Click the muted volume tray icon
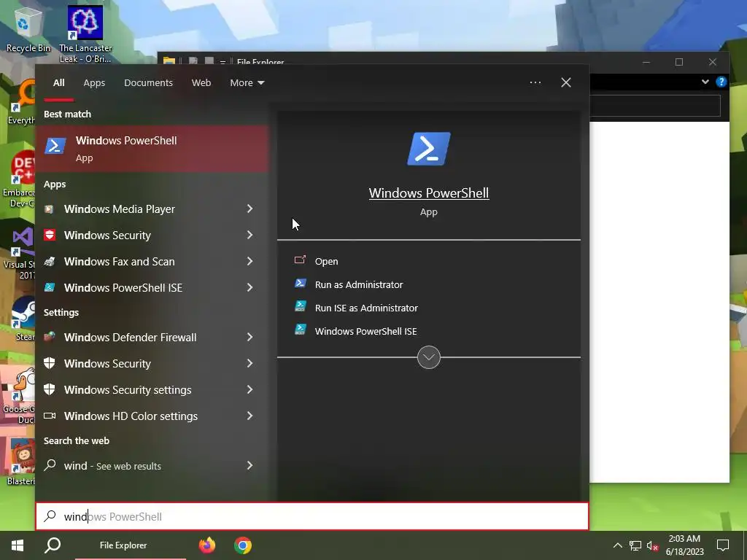This screenshot has height=560, width=747. tap(653, 545)
